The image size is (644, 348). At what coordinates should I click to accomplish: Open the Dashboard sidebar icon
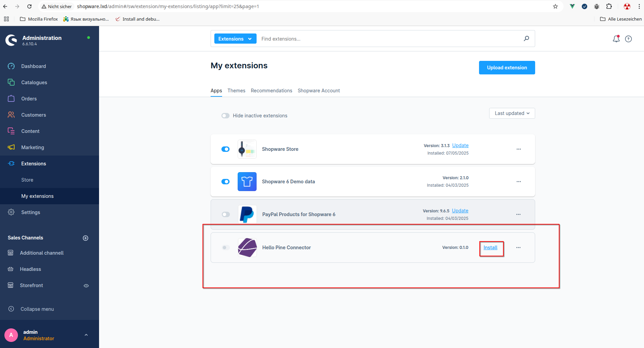click(11, 66)
